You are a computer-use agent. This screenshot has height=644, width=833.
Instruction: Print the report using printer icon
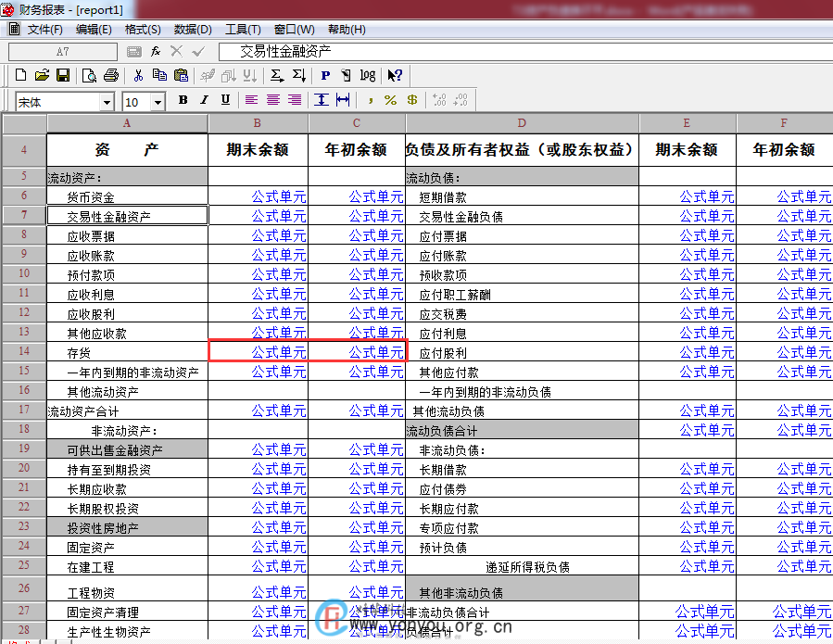tap(111, 75)
